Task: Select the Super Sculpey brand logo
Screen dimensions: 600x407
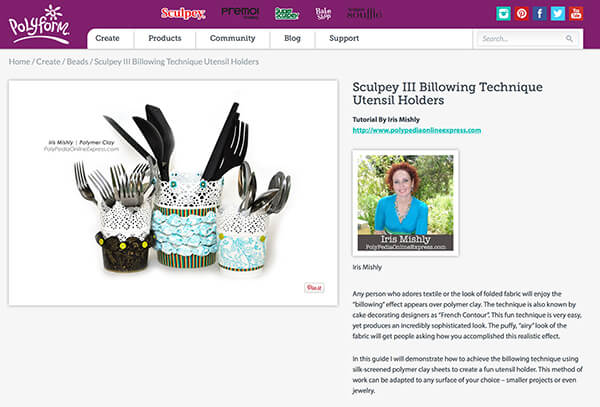Action: [287, 14]
